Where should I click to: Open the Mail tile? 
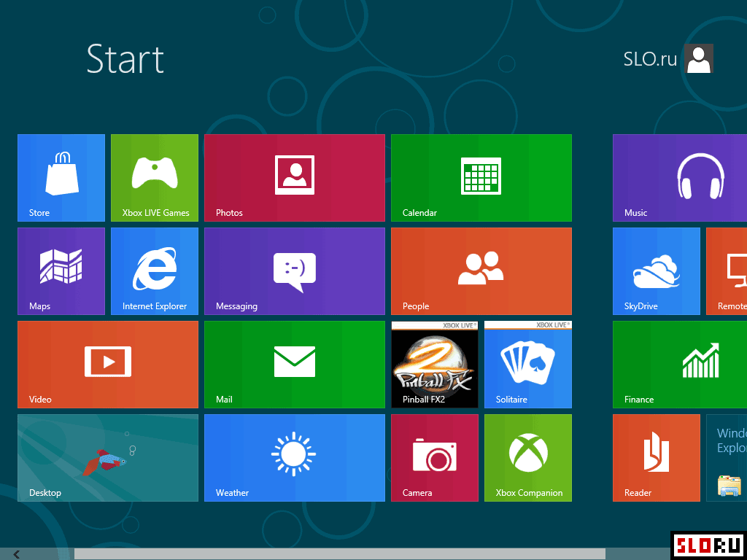pos(295,365)
